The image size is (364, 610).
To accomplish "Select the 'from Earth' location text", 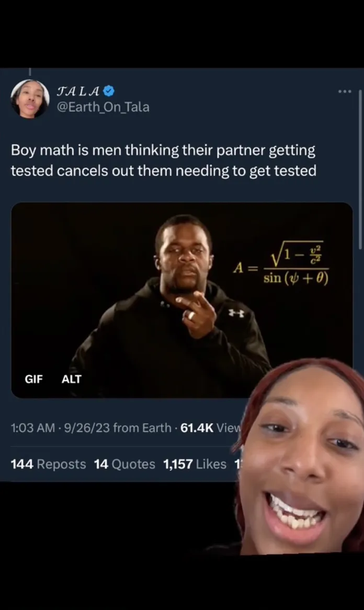I will click(x=142, y=428).
